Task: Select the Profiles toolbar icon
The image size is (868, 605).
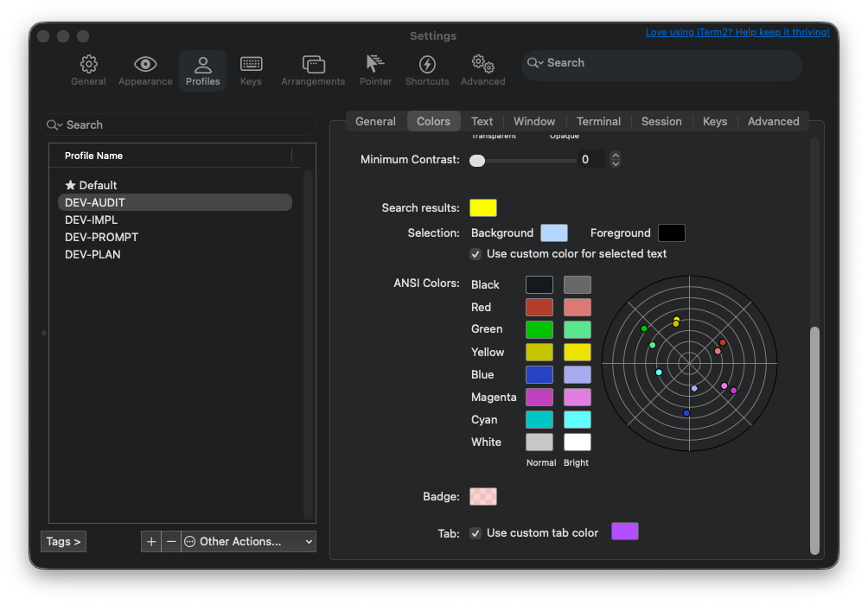Action: [x=202, y=69]
